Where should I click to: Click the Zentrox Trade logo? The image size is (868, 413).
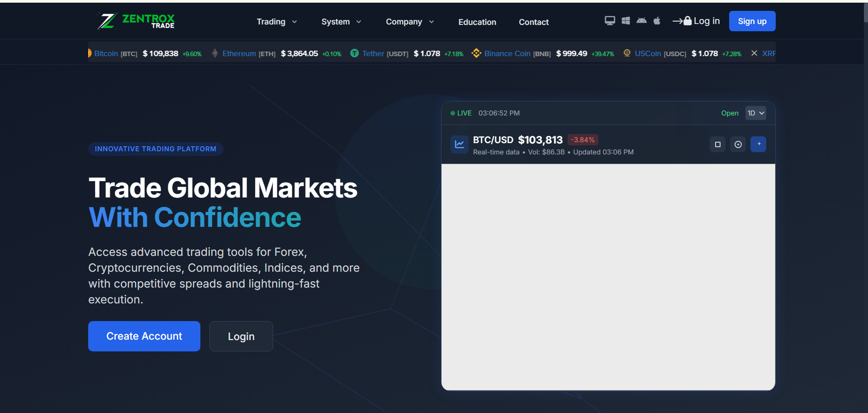point(135,20)
